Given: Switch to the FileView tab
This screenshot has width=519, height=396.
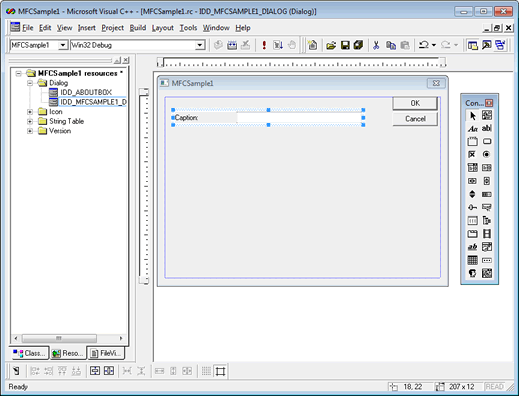Looking at the screenshot, I should [106, 353].
